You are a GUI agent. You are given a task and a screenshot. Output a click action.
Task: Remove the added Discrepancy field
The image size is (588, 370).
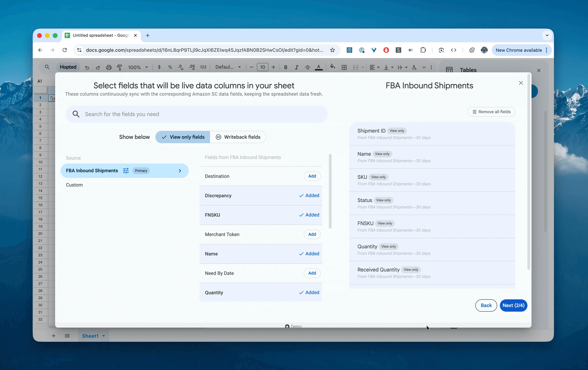309,196
